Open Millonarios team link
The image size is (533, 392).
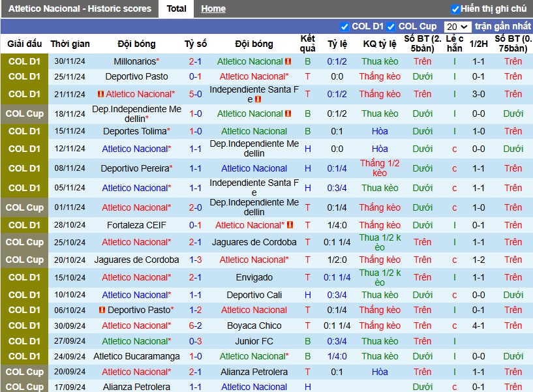tap(134, 61)
